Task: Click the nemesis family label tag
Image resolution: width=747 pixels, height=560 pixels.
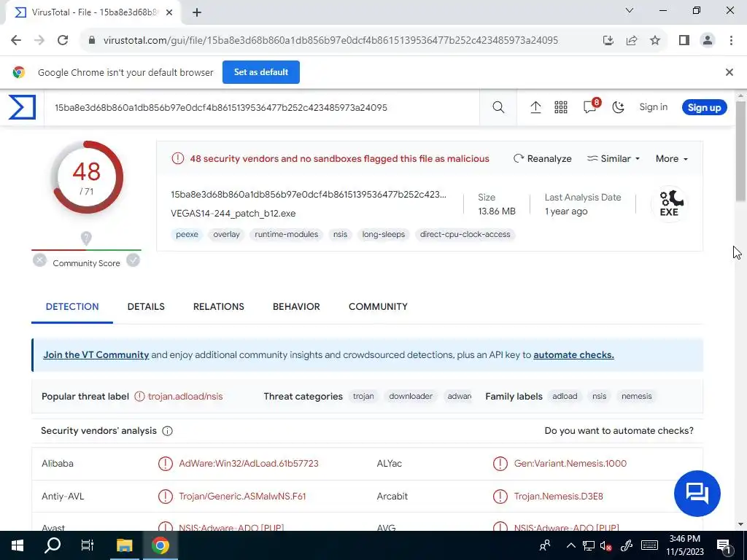Action: coord(636,396)
